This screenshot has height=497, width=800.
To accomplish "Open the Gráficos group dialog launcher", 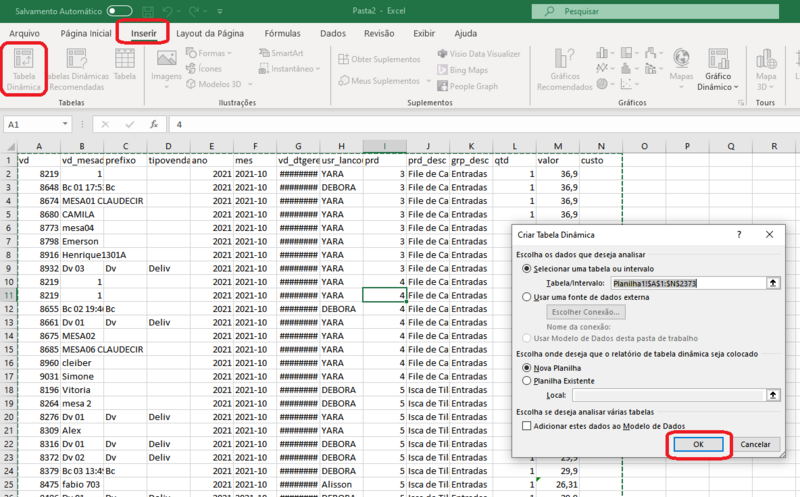I will [740, 103].
